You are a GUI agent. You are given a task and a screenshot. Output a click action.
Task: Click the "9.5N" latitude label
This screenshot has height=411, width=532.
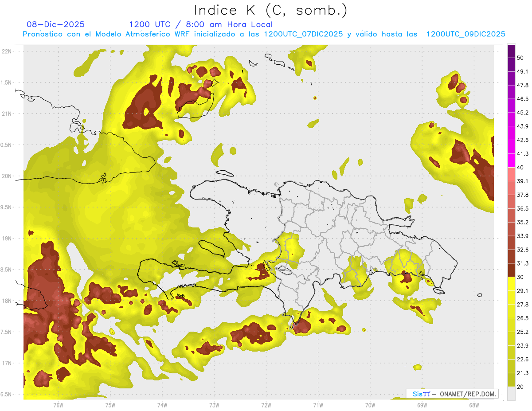[7, 207]
